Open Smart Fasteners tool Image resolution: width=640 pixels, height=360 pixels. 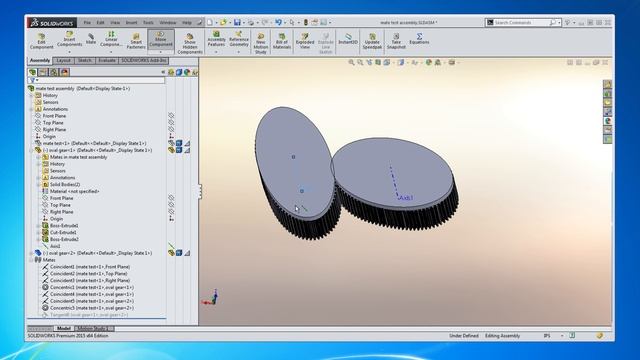tap(136, 41)
